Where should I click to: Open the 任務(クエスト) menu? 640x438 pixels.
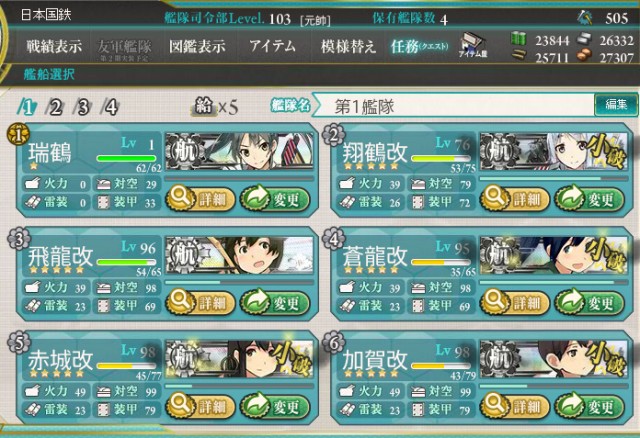419,47
